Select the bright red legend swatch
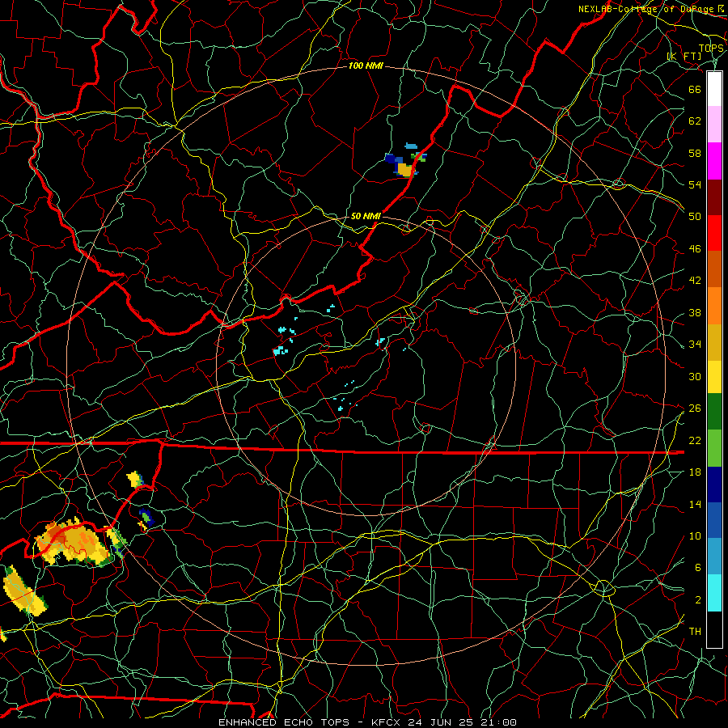 714,233
